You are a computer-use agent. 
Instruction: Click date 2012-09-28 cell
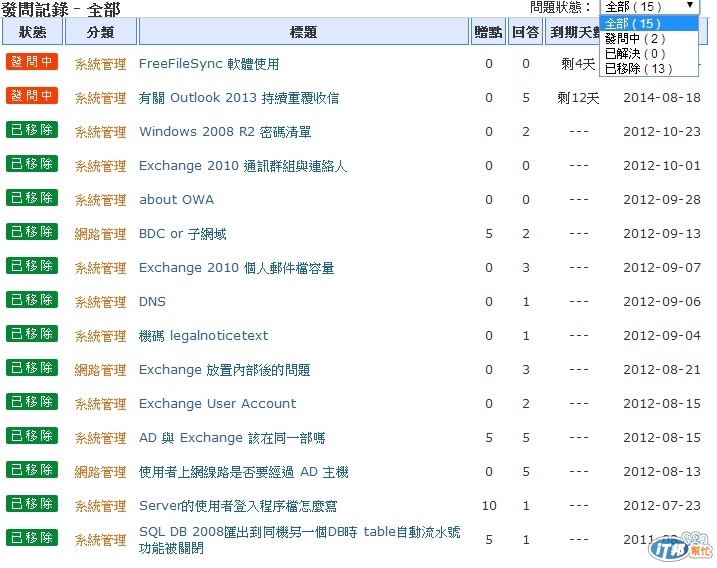click(662, 200)
